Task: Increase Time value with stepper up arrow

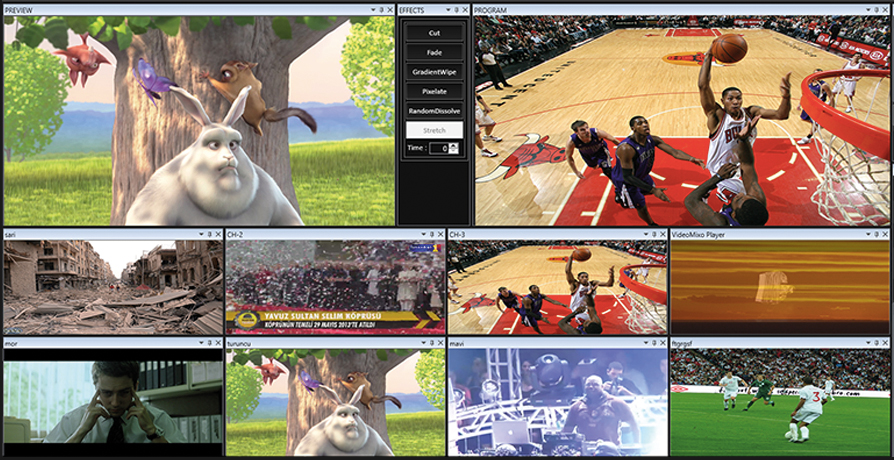Action: click(x=454, y=145)
